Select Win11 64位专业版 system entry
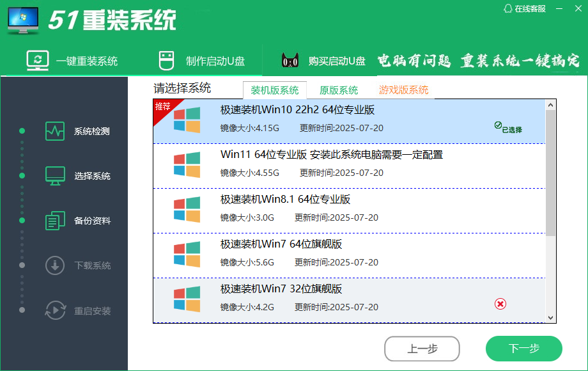Image resolution: width=588 pixels, height=371 pixels. click(331, 155)
